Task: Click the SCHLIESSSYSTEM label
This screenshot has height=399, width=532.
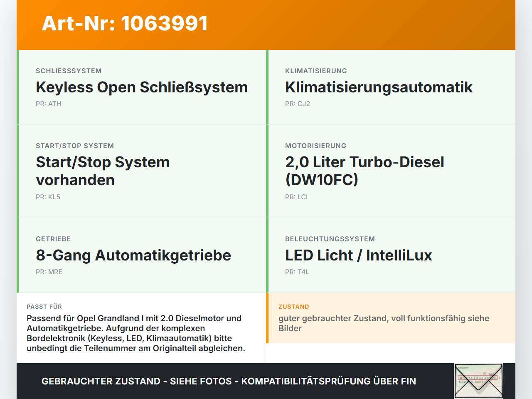Action: tap(69, 71)
